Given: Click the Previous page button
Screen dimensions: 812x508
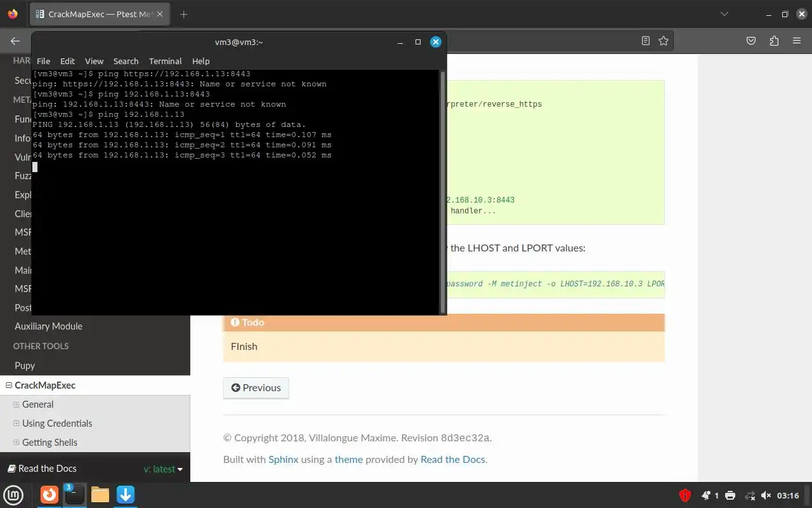Looking at the screenshot, I should pyautogui.click(x=256, y=388).
